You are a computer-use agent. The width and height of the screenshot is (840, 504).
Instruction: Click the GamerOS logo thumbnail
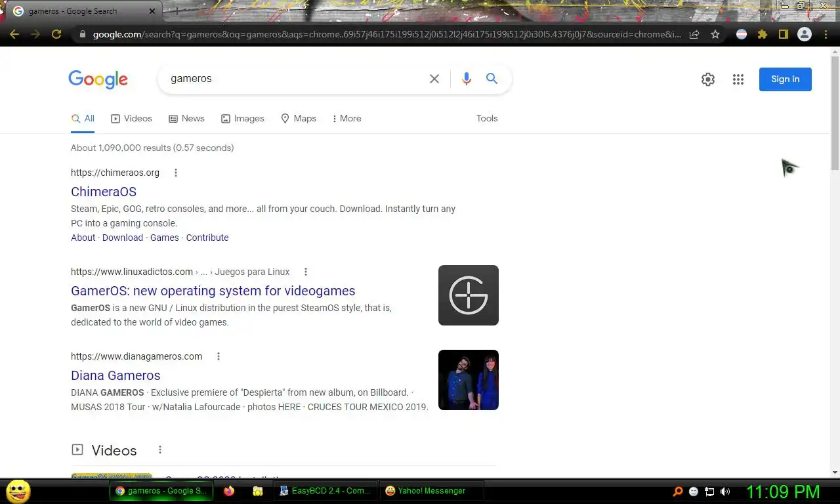coord(469,295)
